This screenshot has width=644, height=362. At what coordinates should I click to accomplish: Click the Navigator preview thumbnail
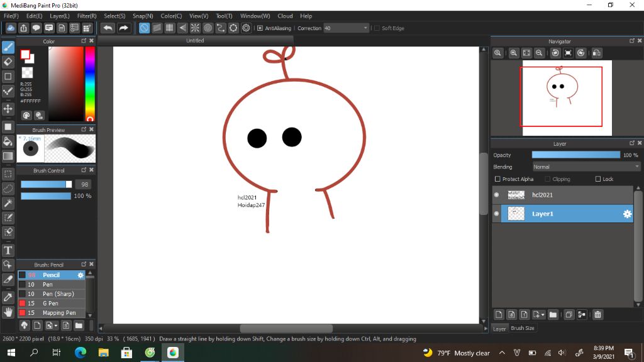(567, 97)
